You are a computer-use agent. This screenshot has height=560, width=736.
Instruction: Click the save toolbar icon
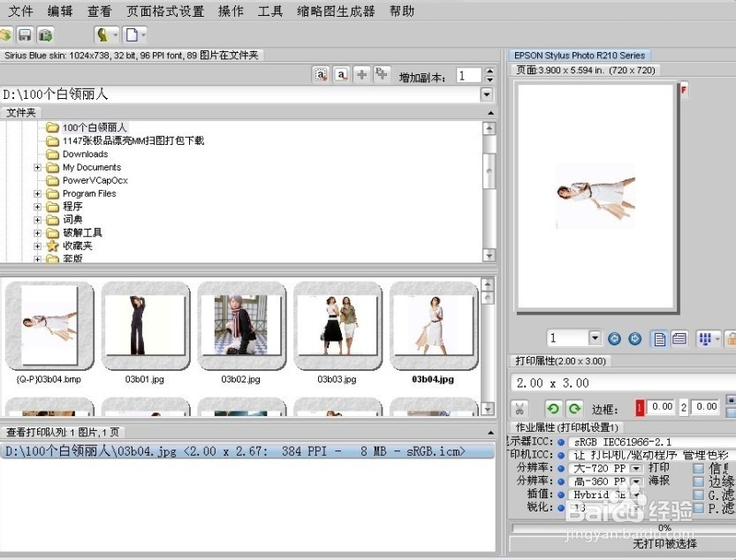point(26,34)
